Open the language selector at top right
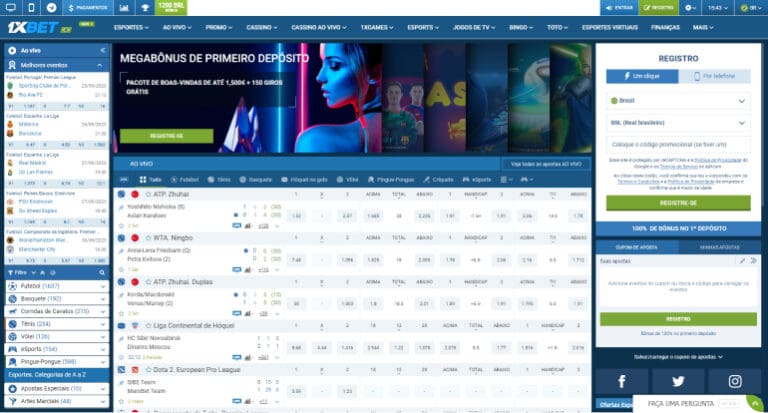The height and width of the screenshot is (413, 768). point(751,7)
